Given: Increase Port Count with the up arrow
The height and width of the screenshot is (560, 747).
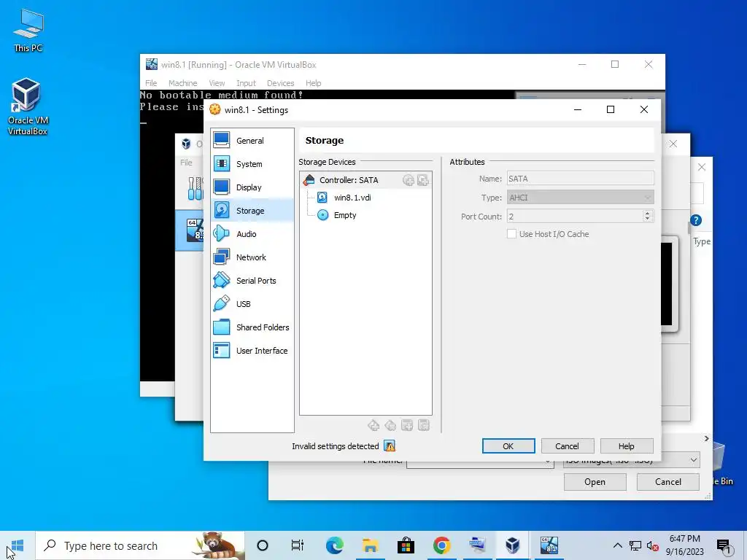Looking at the screenshot, I should coord(647,213).
